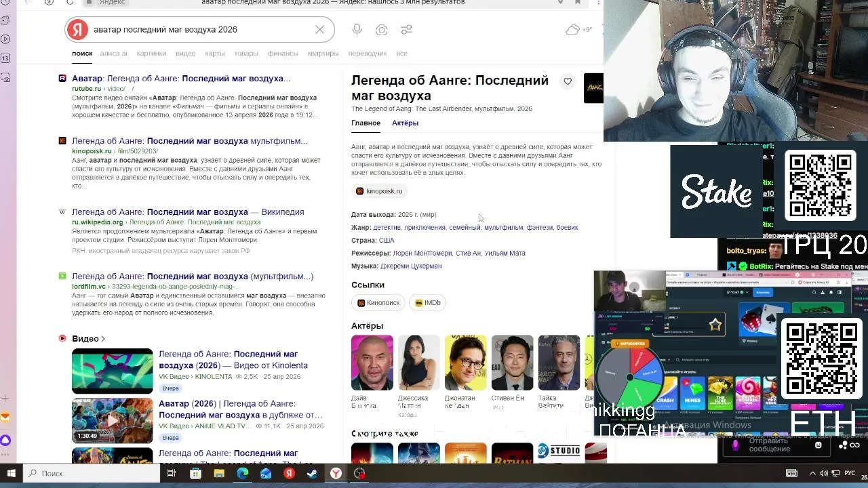The width and height of the screenshot is (868, 488).
Task: Open actor photo of Тайка Вайтити
Action: click(x=559, y=363)
